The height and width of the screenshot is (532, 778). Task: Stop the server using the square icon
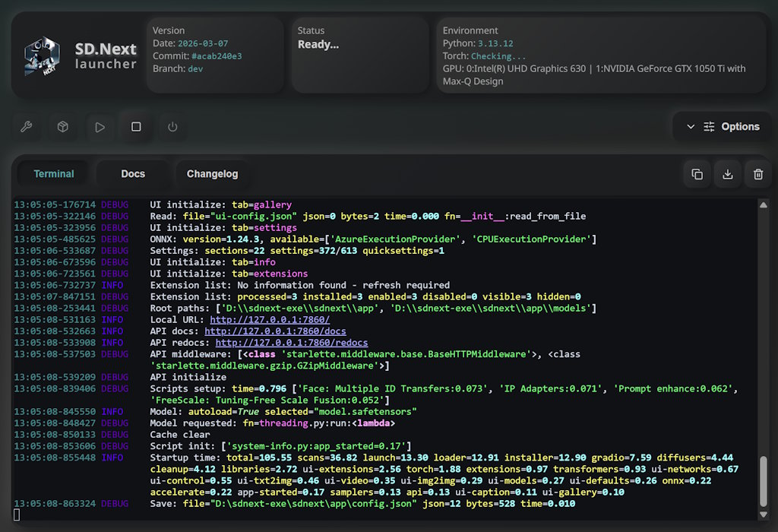[x=136, y=127]
